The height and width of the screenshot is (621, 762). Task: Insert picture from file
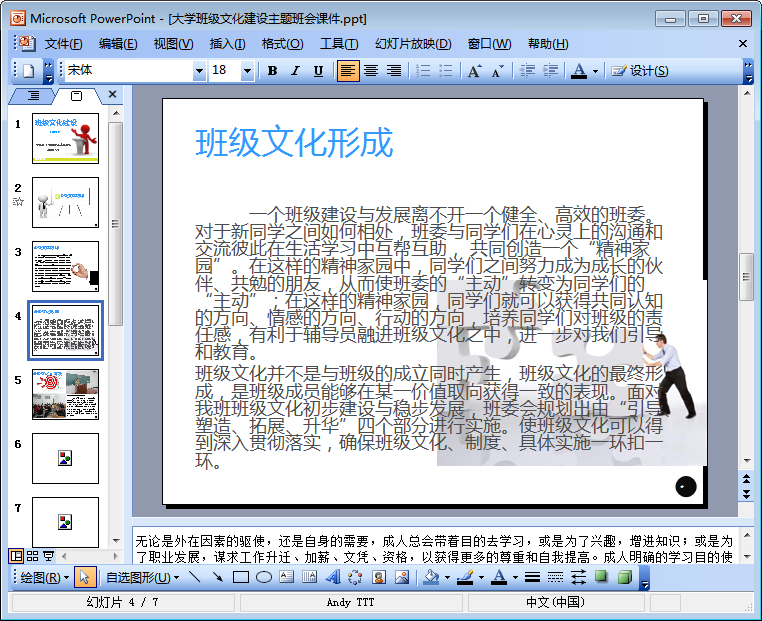[402, 577]
